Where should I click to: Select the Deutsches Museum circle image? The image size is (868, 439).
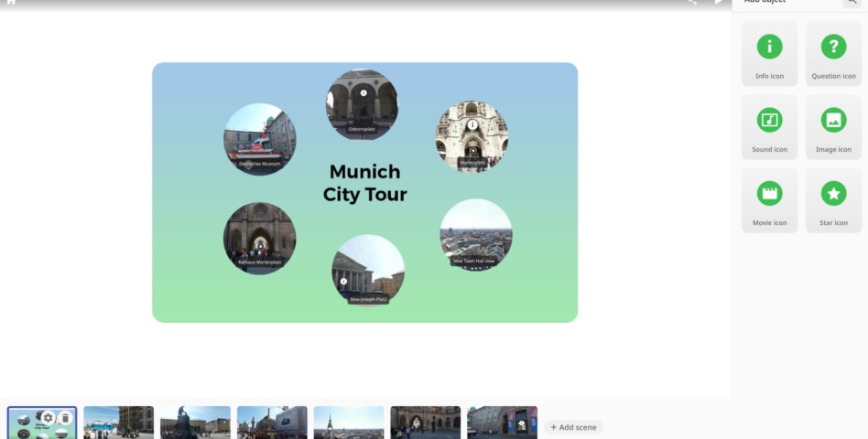tap(260, 139)
